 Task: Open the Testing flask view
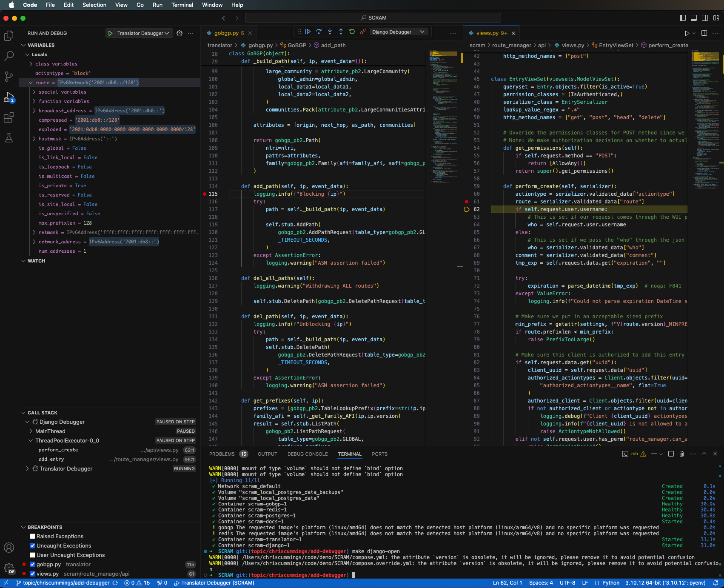pyautogui.click(x=9, y=138)
